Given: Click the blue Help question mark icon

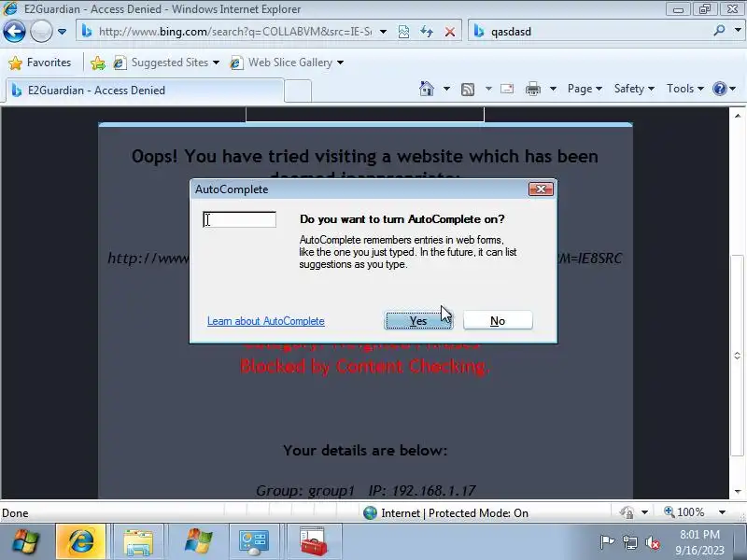Looking at the screenshot, I should (x=719, y=89).
